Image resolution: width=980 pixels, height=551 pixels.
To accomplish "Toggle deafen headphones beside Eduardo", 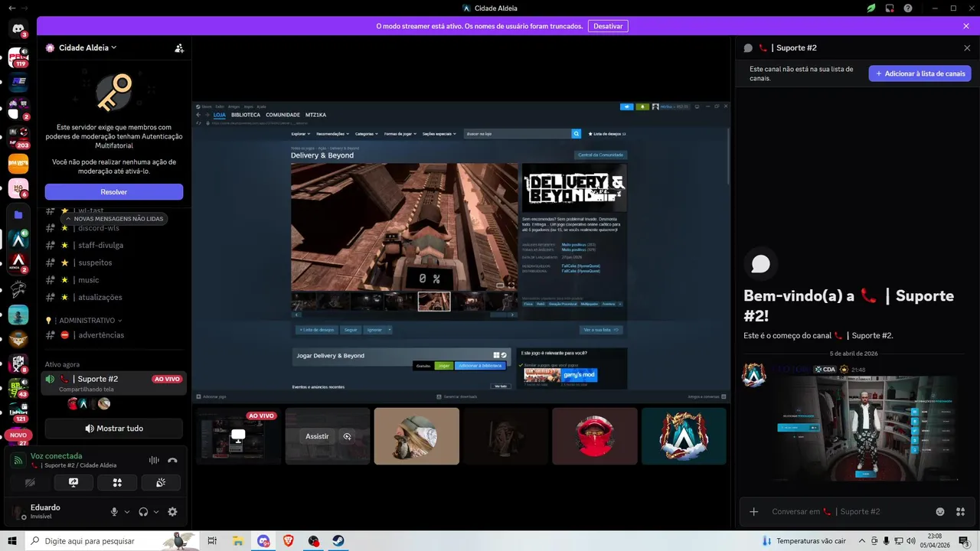I will (x=143, y=512).
